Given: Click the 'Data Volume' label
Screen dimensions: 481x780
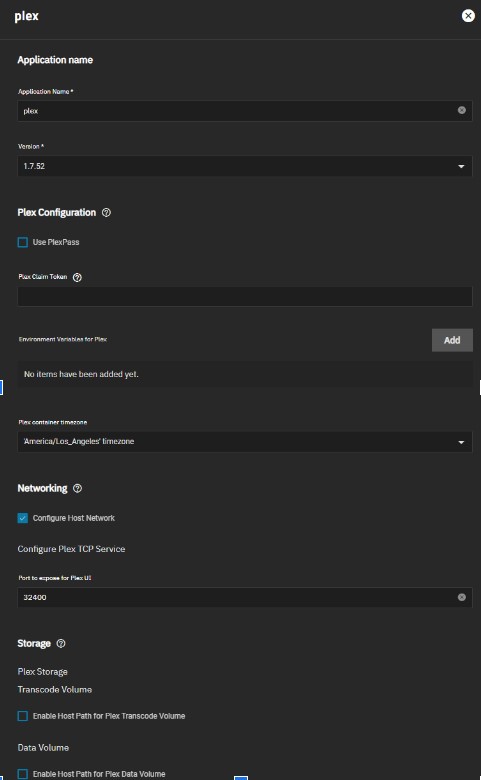Looking at the screenshot, I should (x=43, y=748).
